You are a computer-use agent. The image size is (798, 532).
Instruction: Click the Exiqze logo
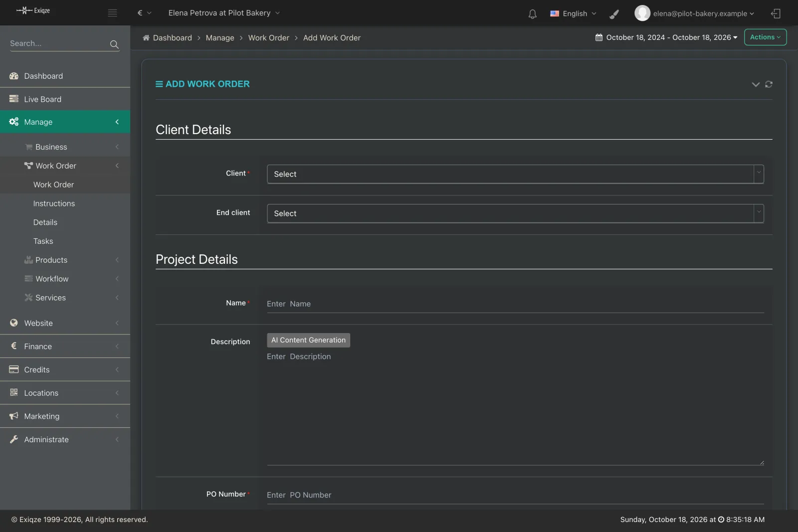33,10
